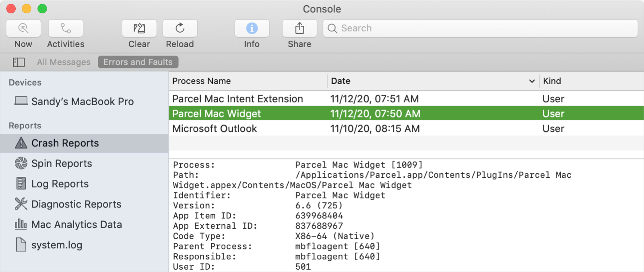Click the App External ID 837688967
Image resolution: width=644 pixels, height=272 pixels.
(319, 226)
